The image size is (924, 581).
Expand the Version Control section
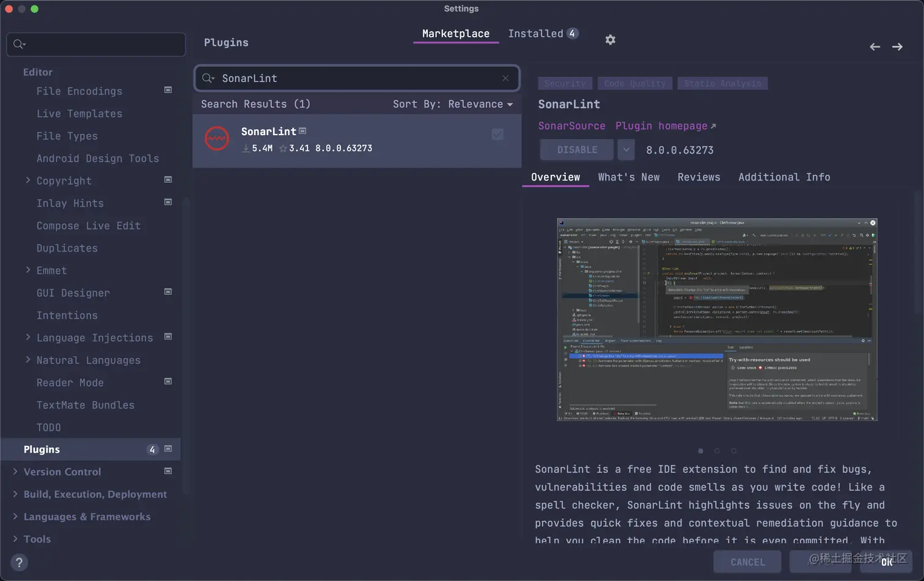click(x=15, y=472)
